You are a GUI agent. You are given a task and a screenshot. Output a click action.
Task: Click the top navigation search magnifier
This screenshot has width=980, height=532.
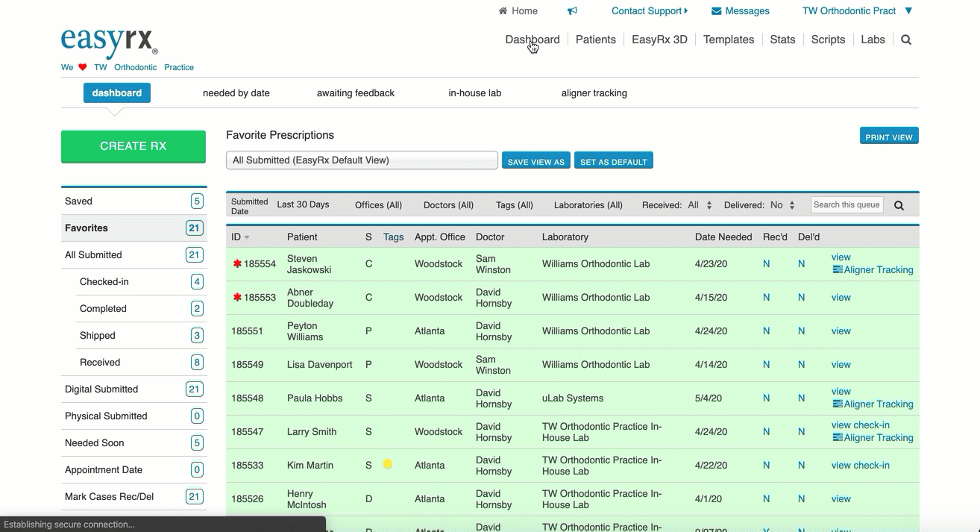[x=906, y=40]
